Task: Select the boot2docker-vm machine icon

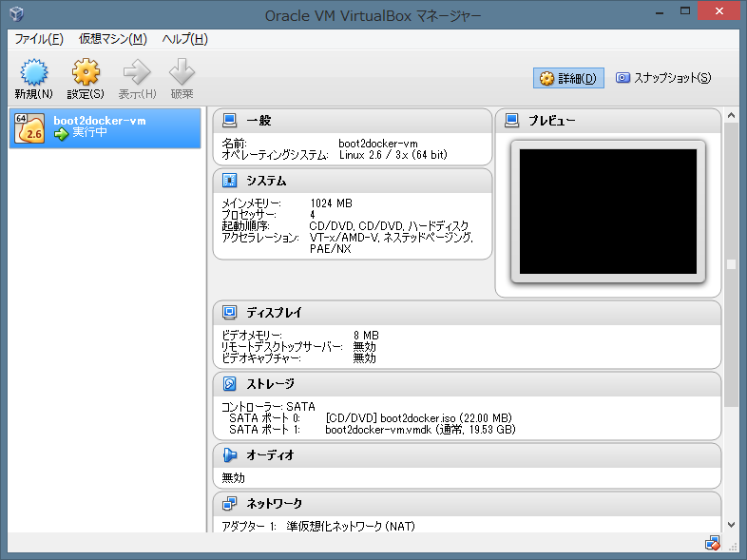Action: tap(30, 128)
